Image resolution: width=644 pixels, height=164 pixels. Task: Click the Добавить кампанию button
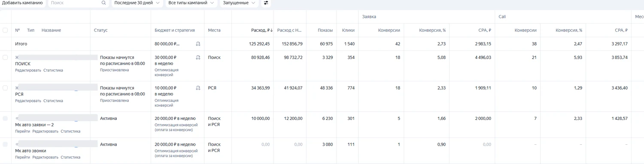click(x=22, y=3)
